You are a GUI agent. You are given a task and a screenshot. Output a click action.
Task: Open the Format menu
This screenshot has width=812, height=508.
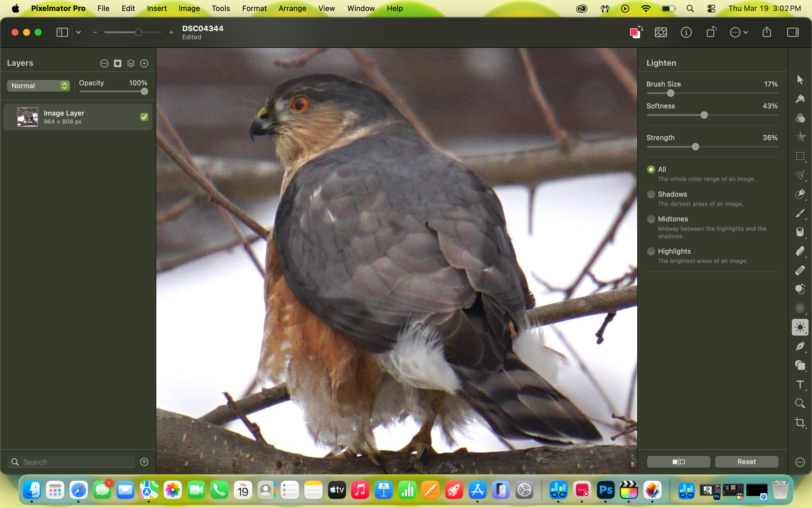[x=254, y=8]
